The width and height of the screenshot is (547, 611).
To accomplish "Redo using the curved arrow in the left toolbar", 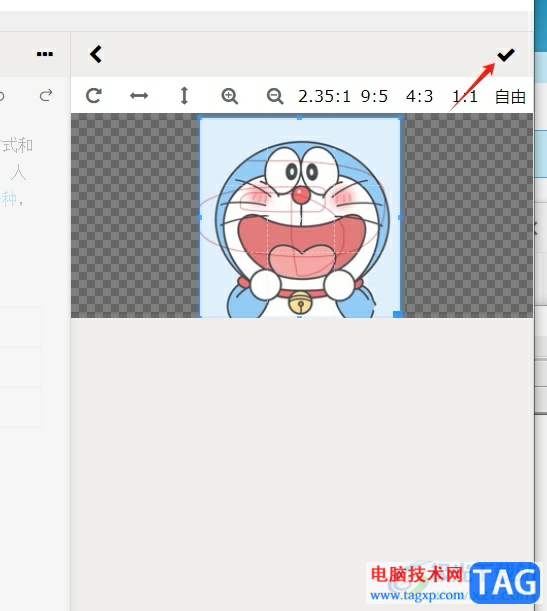I will click(46, 95).
